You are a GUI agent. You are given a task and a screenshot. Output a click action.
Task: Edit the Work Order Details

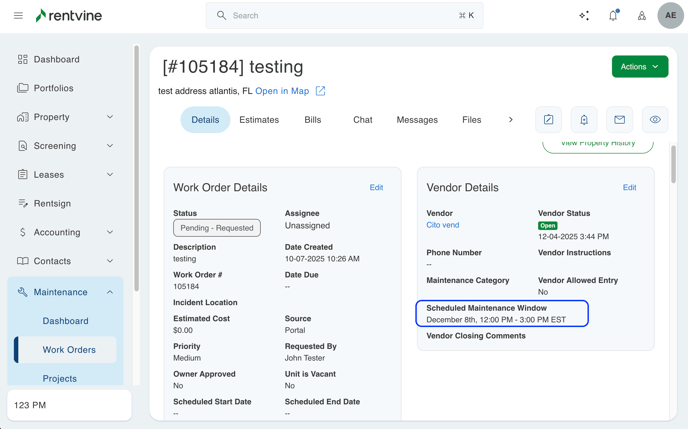coord(376,187)
